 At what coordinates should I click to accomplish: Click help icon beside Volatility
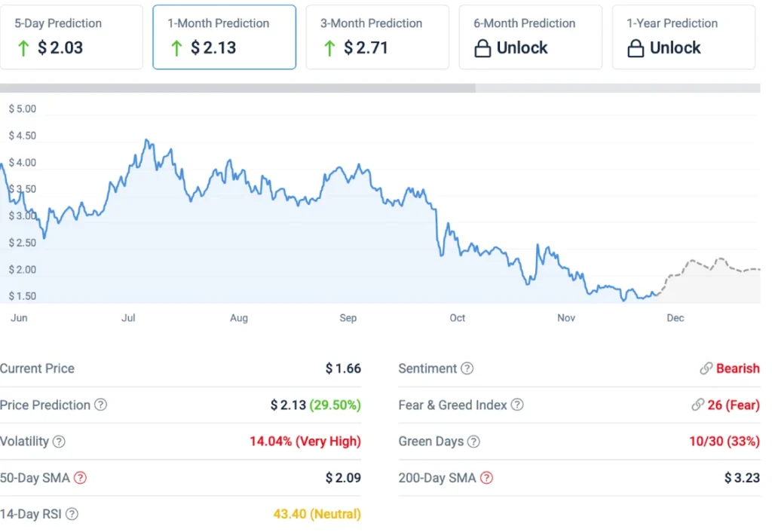point(59,442)
